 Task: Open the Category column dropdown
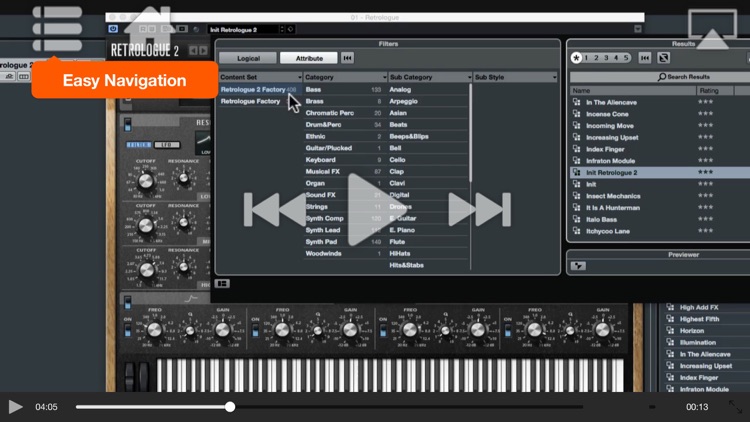pyautogui.click(x=385, y=77)
